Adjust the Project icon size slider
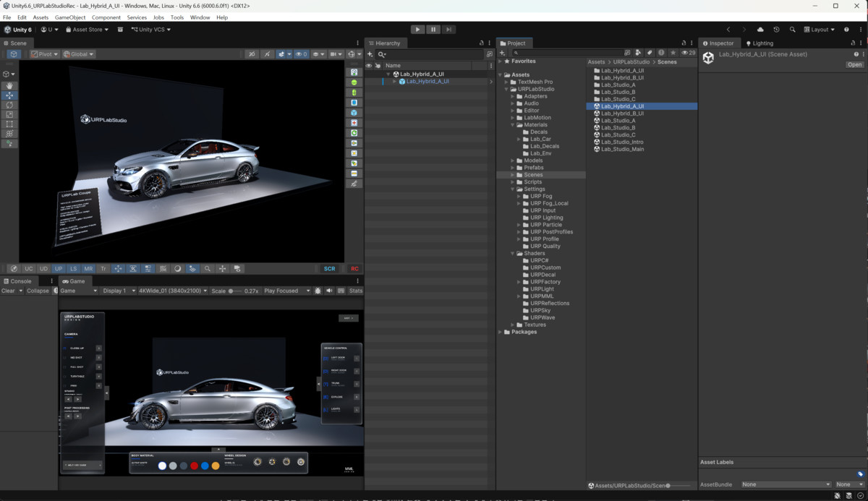The height and width of the screenshot is (501, 868). (678, 486)
